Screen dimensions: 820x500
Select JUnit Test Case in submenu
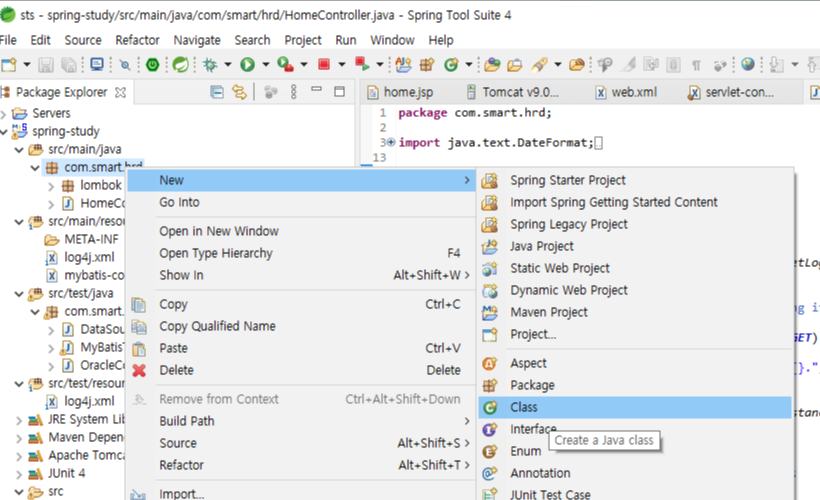(x=635, y=494)
